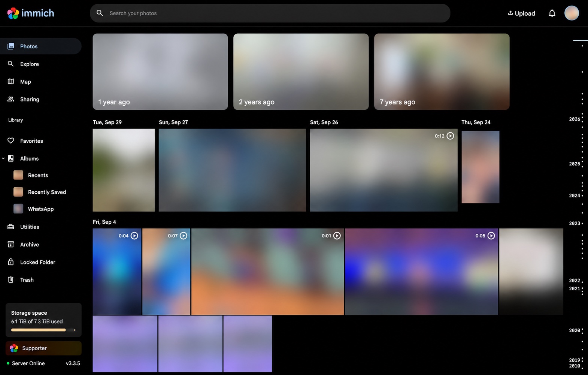Click the v3.3.5 version link

point(73,363)
